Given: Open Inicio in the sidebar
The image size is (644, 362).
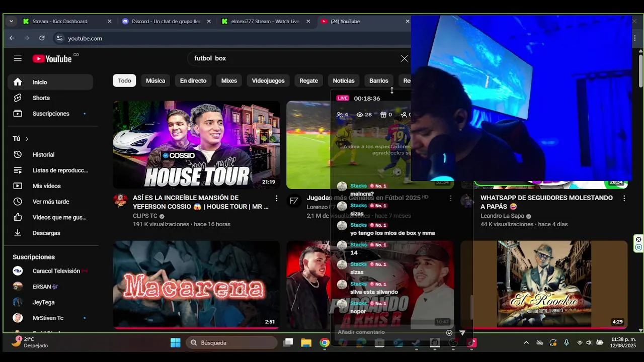Looking at the screenshot, I should tap(50, 82).
